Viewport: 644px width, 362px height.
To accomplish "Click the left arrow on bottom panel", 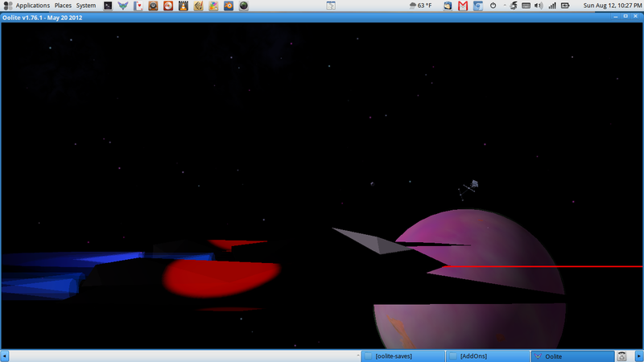I will pyautogui.click(x=5, y=356).
